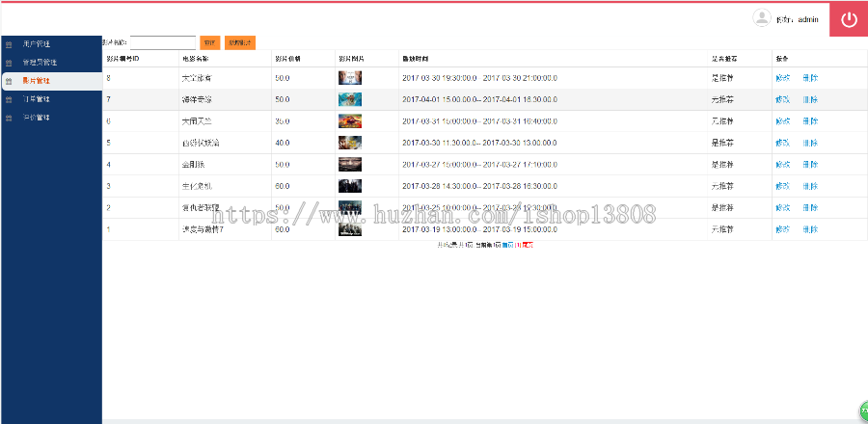Click 删除 delete link for film ID 1
Screen dimensions: 868x424
[810, 228]
